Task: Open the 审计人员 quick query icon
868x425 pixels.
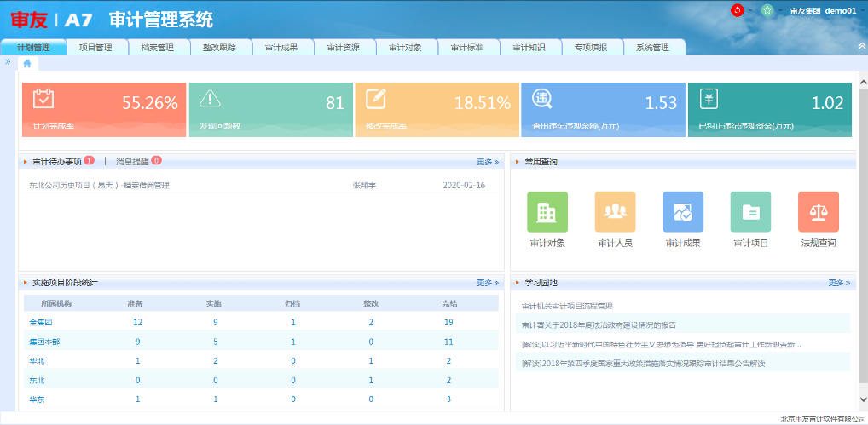Action: pyautogui.click(x=615, y=212)
